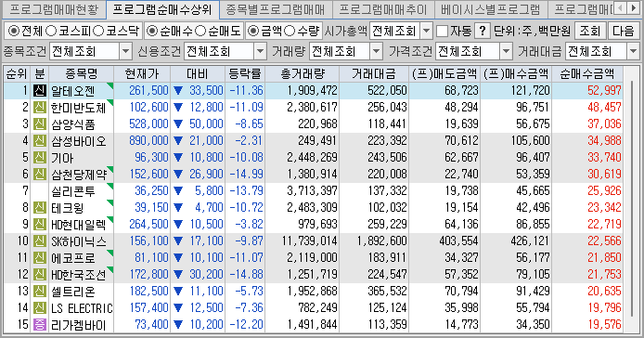This screenshot has height=338, width=644.
Task: Select the SK하이닉스 stock name
Action: [79, 241]
